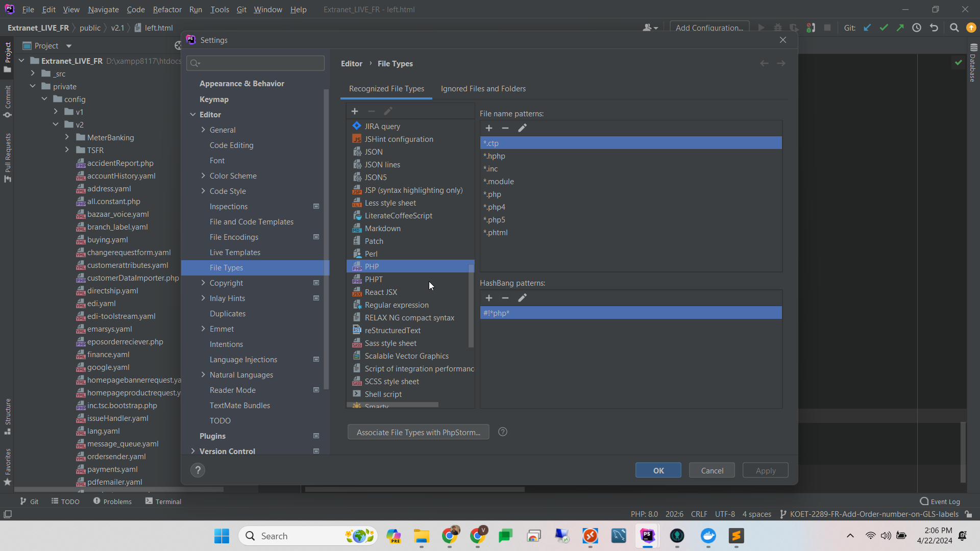The image size is (980, 551).
Task: Edit the selected file name pattern
Action: click(x=522, y=128)
